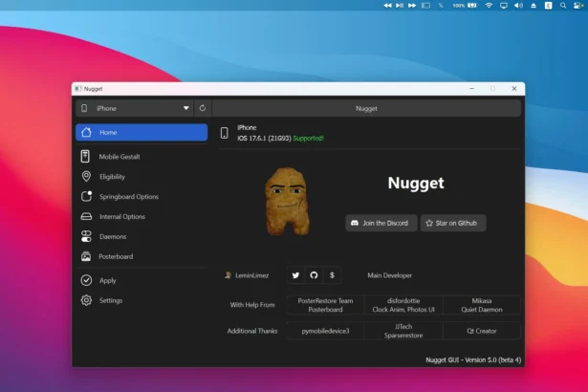Select the Daemons sidebar entry
Screen dimensions: 588x392
pos(142,236)
